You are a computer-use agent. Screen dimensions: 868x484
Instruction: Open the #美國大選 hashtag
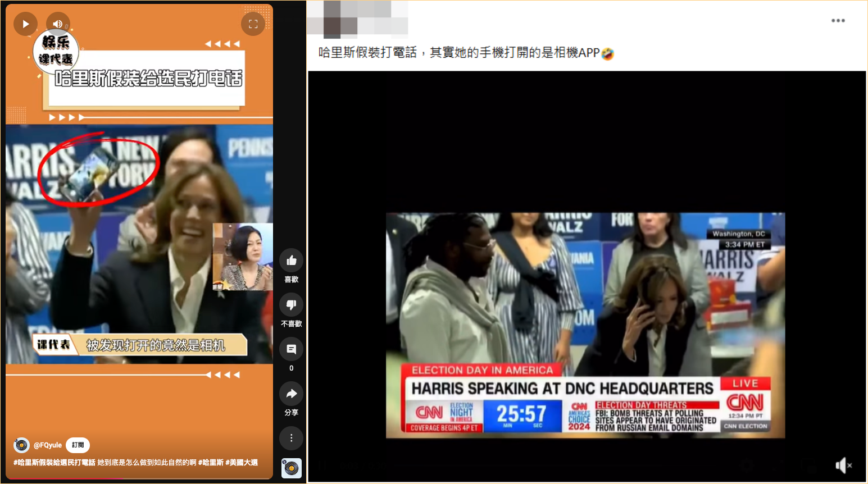tap(242, 463)
